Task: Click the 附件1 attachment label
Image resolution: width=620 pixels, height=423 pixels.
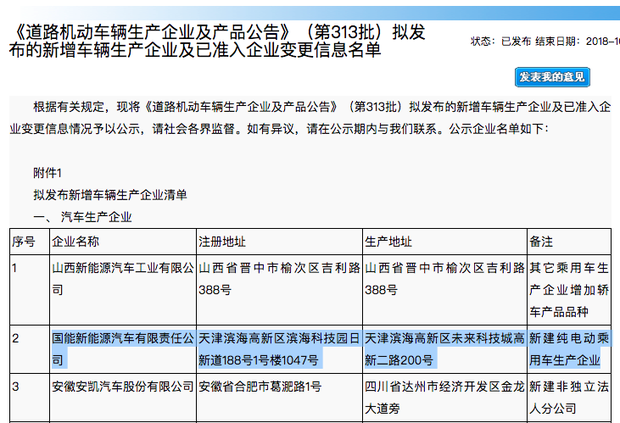Action: pos(48,173)
